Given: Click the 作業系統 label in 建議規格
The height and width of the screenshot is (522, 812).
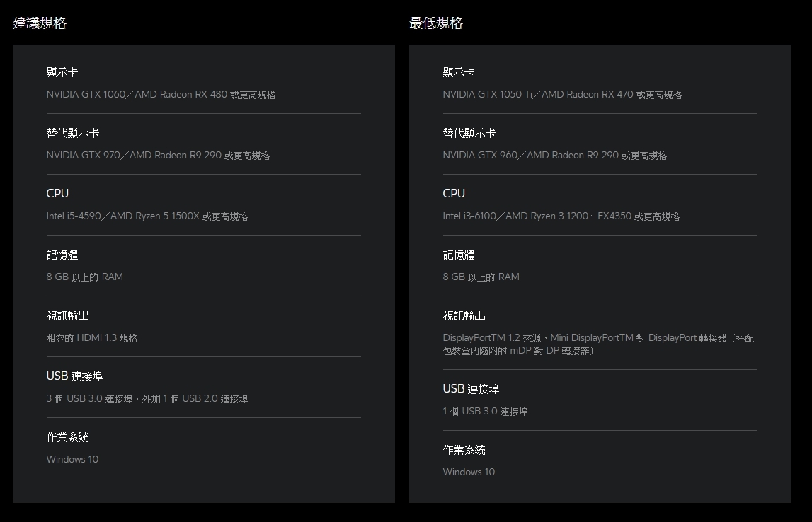Looking at the screenshot, I should [x=68, y=437].
